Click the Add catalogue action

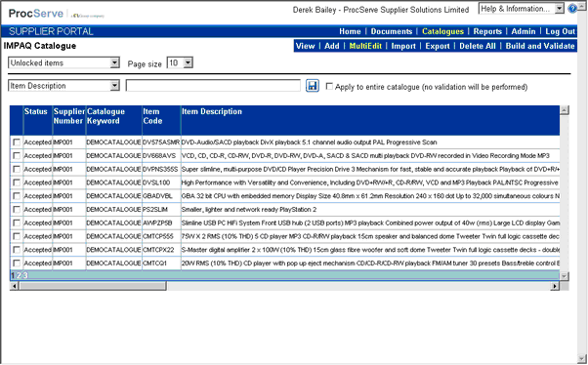(332, 46)
